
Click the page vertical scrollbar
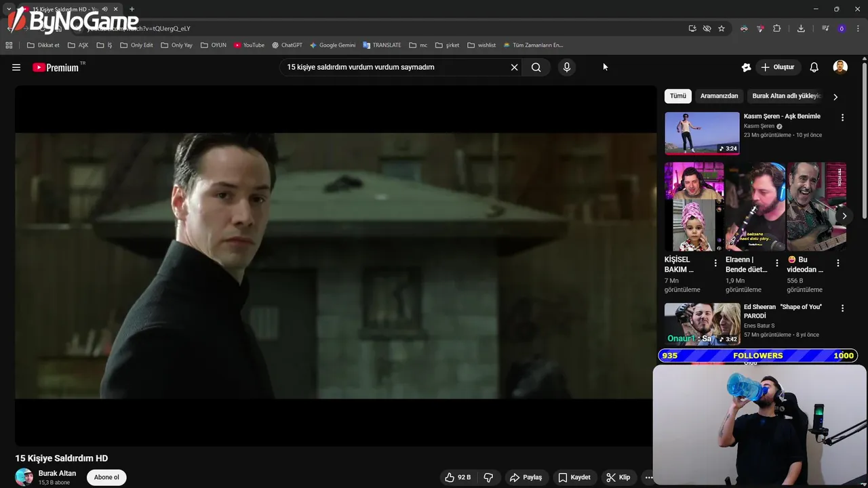(865, 139)
